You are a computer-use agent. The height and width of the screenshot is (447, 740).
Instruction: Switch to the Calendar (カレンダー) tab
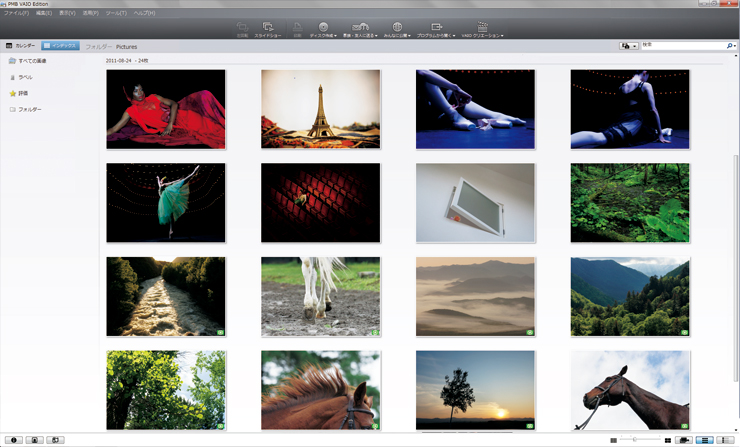pyautogui.click(x=20, y=46)
